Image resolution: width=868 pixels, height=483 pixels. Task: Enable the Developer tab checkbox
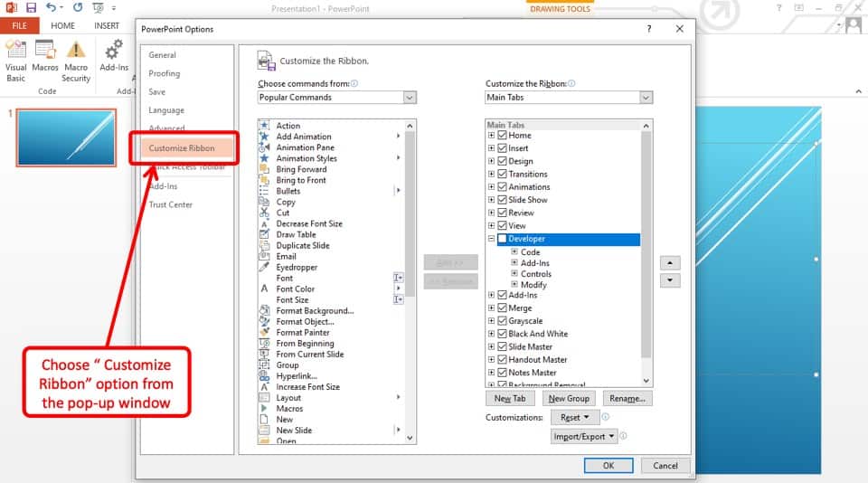[502, 239]
